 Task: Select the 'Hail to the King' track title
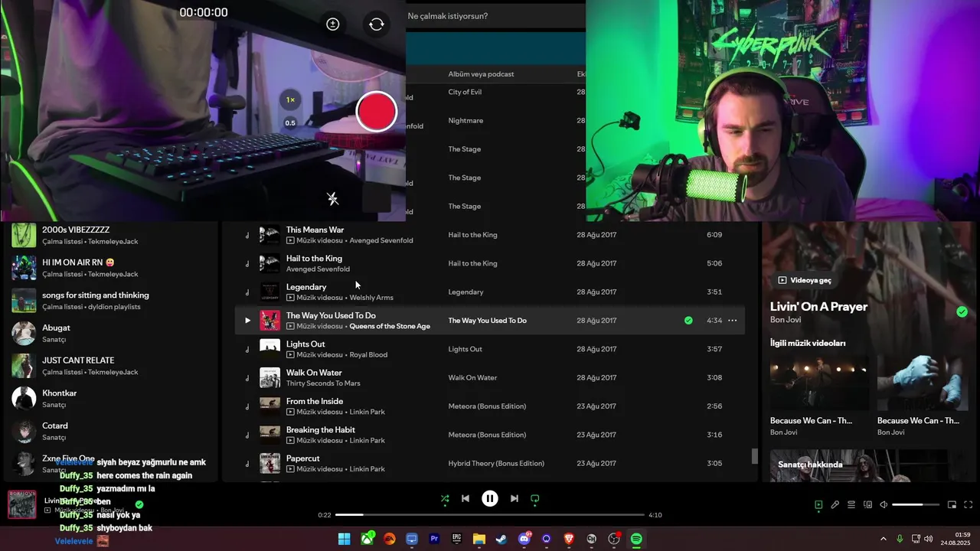[x=314, y=259]
